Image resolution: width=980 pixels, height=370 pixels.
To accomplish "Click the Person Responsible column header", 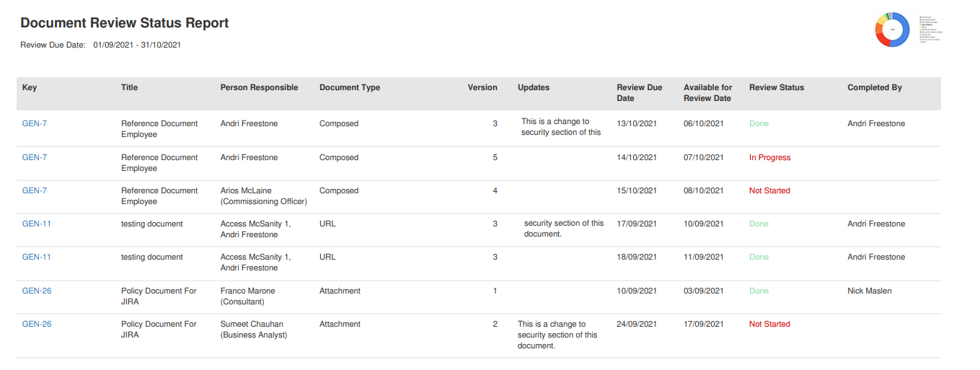I will (259, 87).
